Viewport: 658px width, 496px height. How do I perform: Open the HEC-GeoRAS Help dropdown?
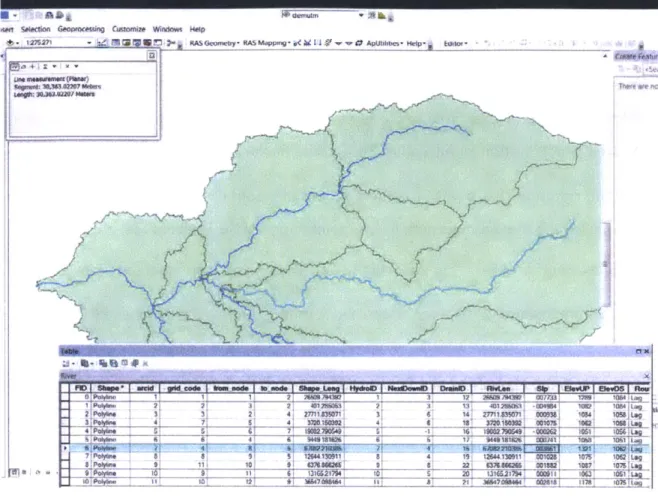(416, 43)
